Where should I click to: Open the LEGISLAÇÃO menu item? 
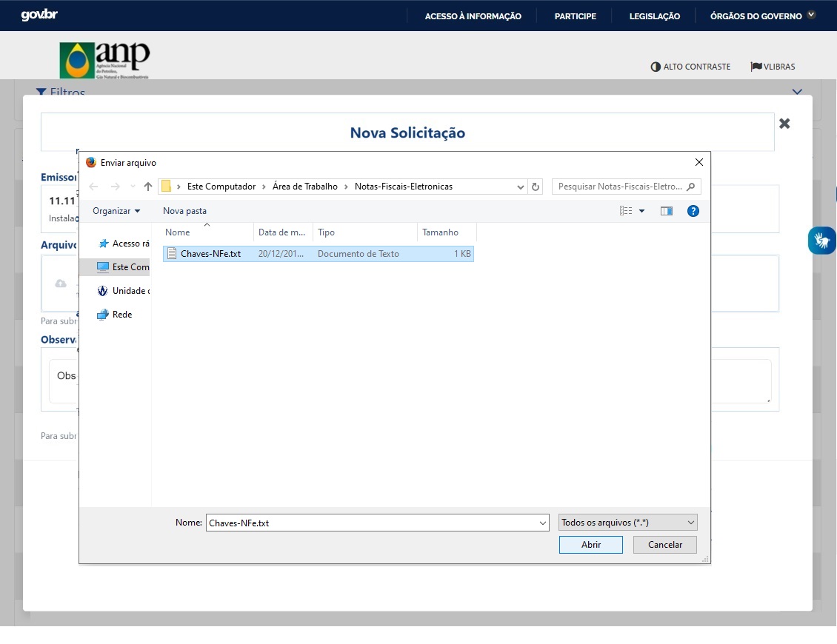point(655,16)
